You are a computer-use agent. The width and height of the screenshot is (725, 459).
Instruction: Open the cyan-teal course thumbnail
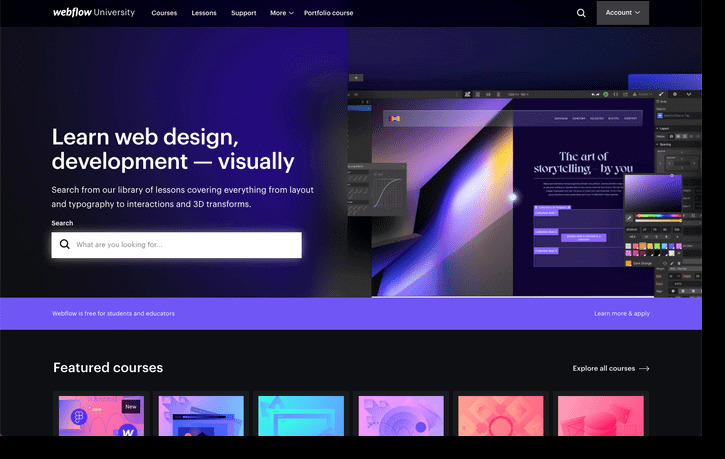(301, 416)
